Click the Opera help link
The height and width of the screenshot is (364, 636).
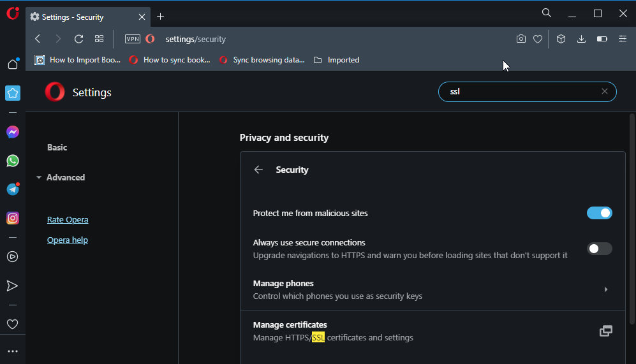point(68,240)
